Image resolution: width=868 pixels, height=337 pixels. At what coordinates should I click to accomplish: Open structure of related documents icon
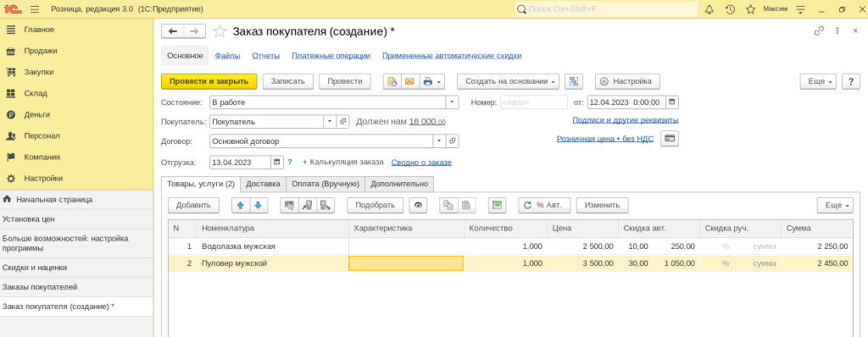tap(574, 81)
